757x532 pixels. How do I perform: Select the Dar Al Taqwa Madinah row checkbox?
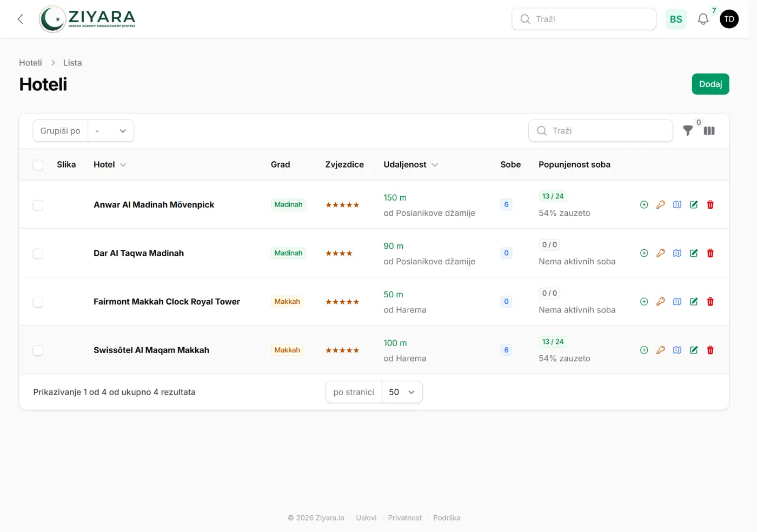tap(38, 254)
